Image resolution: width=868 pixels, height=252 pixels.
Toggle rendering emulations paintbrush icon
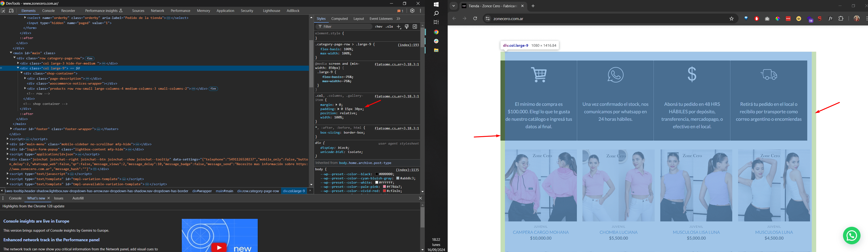tap(407, 27)
